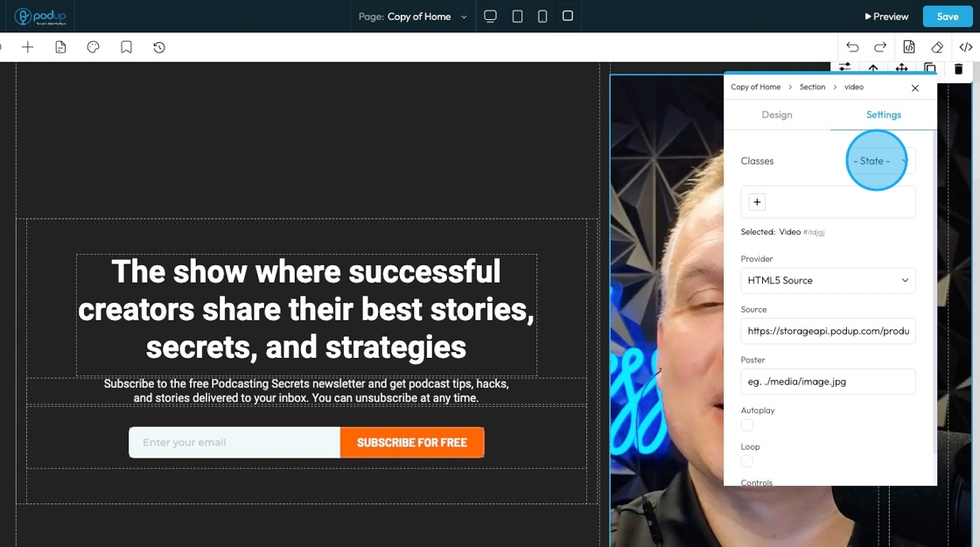The image size is (980, 547).
Task: Open the code editor brackets icon
Action: (x=966, y=47)
